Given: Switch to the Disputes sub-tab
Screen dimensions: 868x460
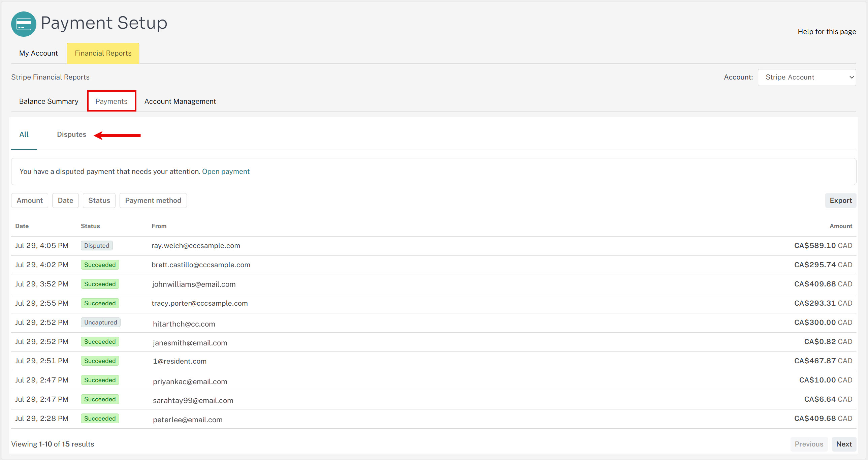Looking at the screenshot, I should [71, 134].
